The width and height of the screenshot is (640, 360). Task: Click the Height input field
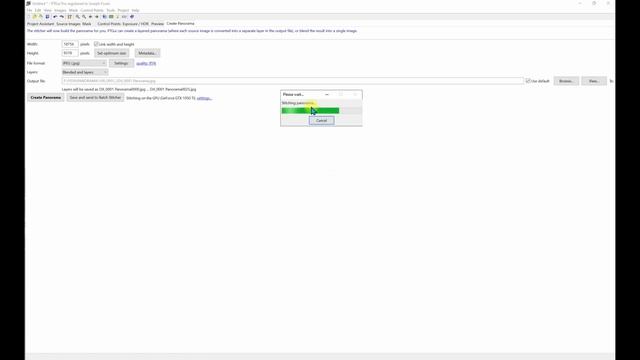70,53
